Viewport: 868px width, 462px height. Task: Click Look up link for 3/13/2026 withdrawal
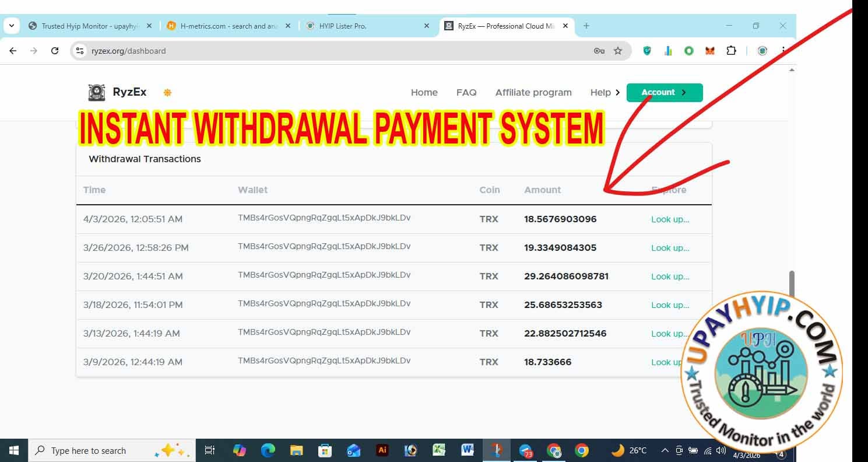(670, 334)
